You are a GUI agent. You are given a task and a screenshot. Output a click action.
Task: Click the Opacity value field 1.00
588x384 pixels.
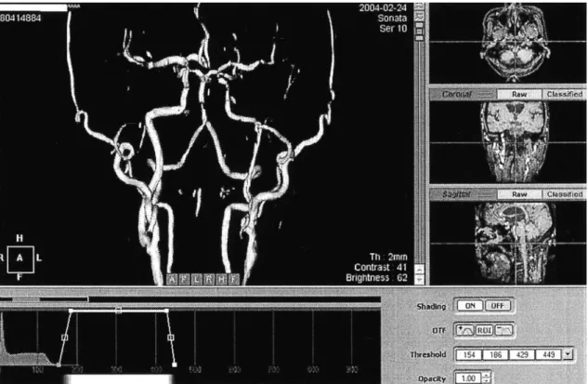click(x=468, y=378)
